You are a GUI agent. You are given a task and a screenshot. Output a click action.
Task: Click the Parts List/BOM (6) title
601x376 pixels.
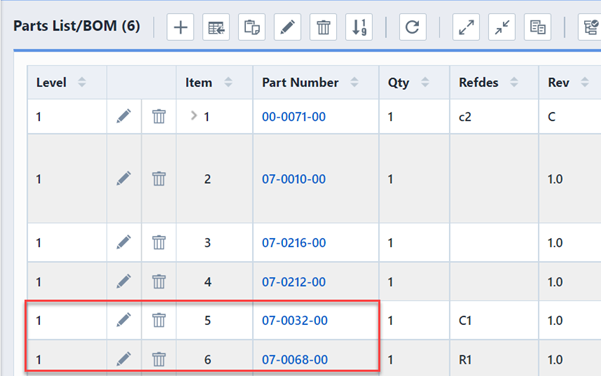point(77,26)
